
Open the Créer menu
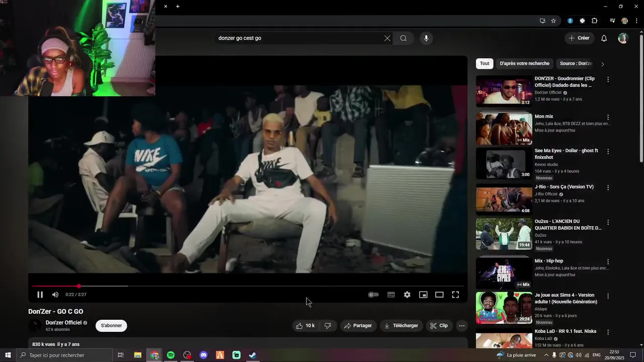(579, 38)
